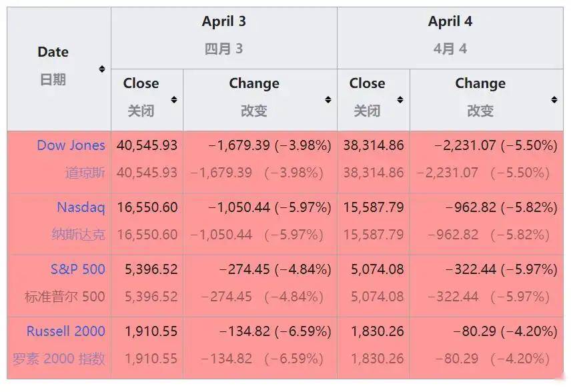Sort by April 3 Change column arrows
Screen dimensions: 571x392
click(328, 100)
